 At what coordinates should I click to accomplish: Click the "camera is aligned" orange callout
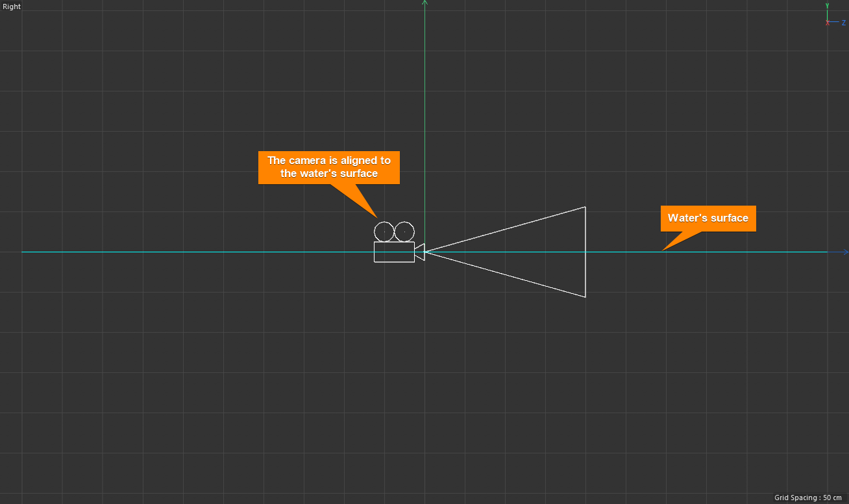point(329,167)
